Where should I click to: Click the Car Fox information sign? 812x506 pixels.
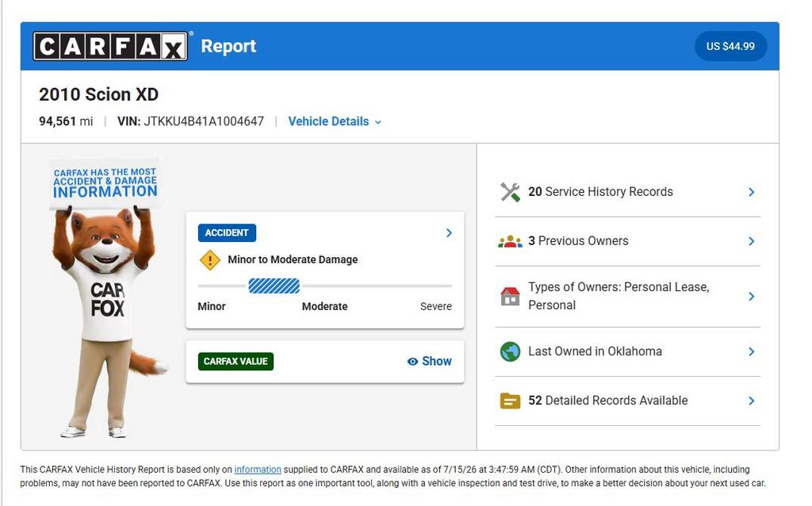(x=105, y=182)
